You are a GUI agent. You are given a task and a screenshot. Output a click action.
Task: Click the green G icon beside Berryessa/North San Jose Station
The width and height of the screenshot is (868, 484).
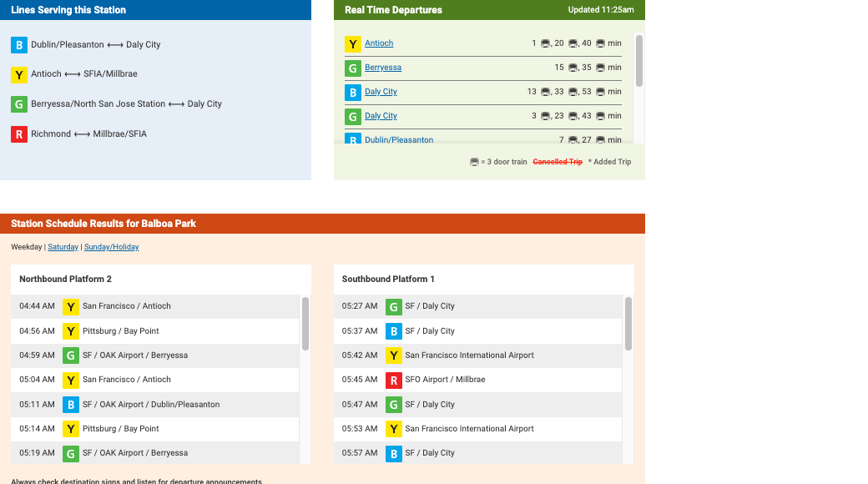tap(19, 104)
